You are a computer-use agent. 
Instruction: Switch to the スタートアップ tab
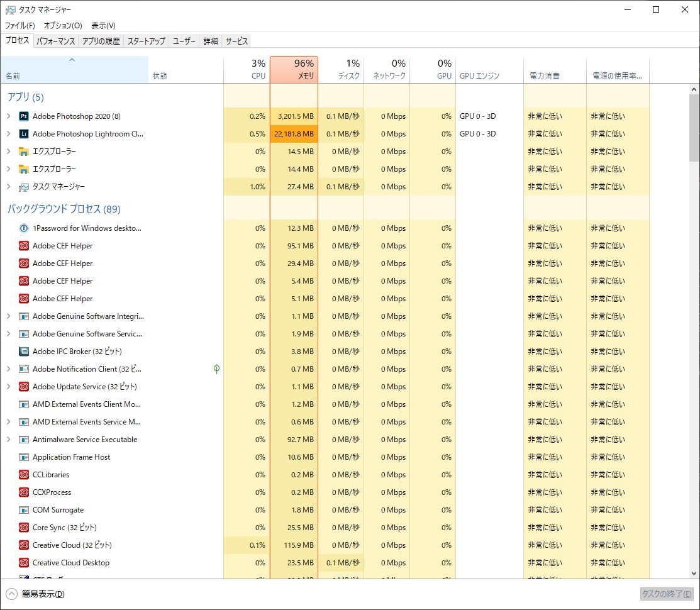coord(147,41)
